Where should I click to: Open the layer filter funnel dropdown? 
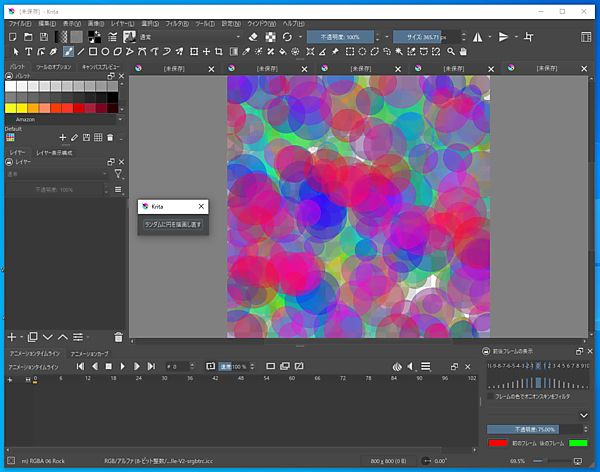pos(118,174)
